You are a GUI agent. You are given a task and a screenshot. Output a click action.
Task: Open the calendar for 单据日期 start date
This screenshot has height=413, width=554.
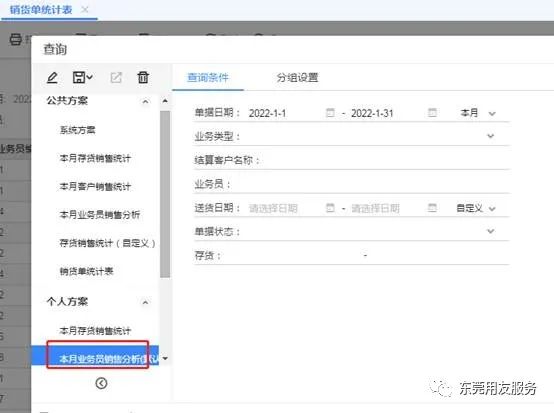click(x=330, y=113)
